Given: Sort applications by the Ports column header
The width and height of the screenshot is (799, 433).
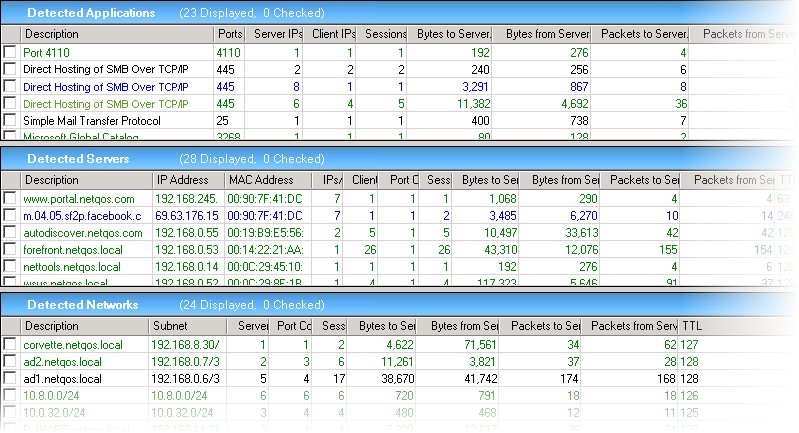Looking at the screenshot, I should click(229, 34).
